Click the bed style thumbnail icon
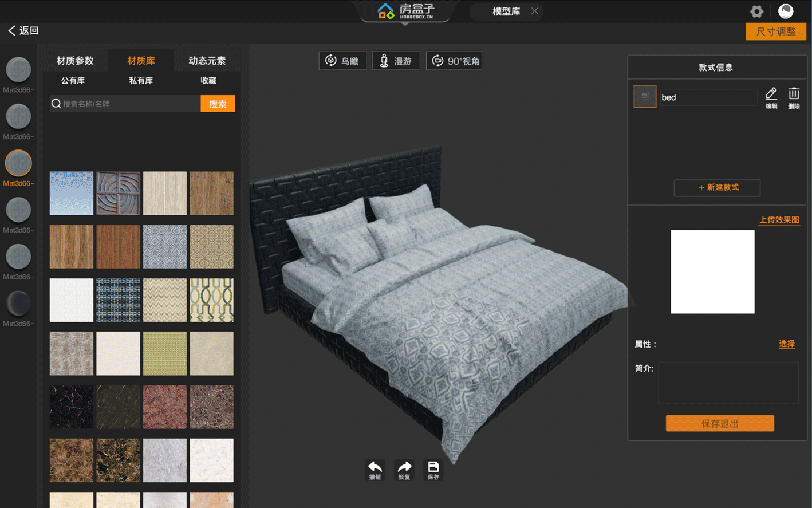 pyautogui.click(x=645, y=96)
